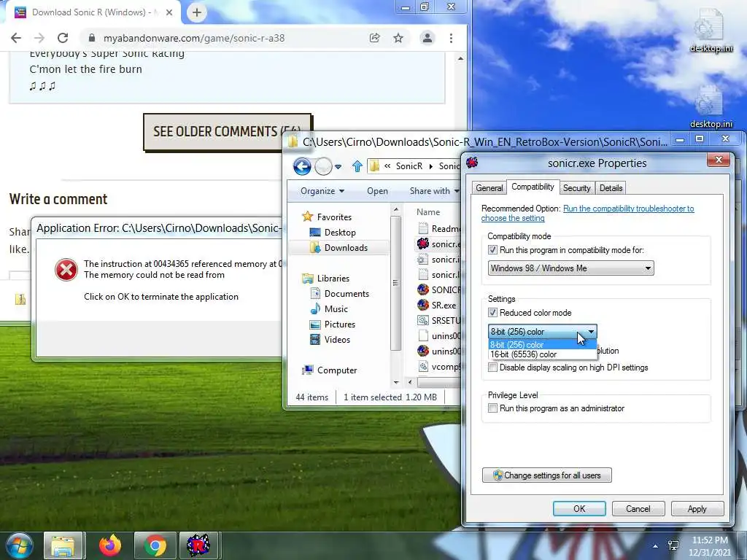Screen dimensions: 747x560
Task: Select the vcomp file in list
Action: pos(438,367)
